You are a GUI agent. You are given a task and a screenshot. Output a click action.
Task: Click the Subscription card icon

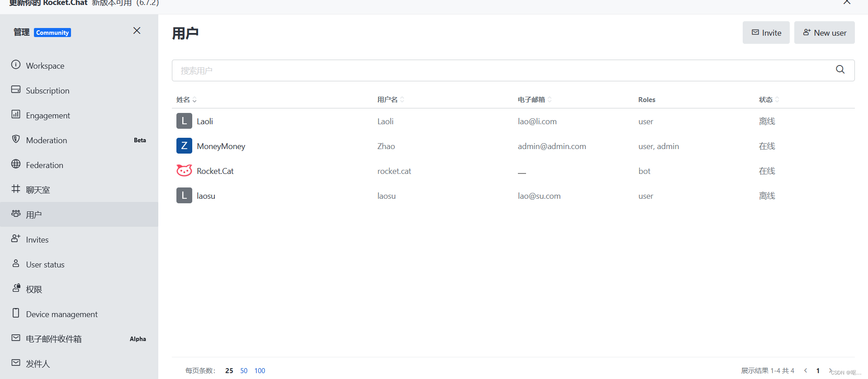(x=16, y=89)
